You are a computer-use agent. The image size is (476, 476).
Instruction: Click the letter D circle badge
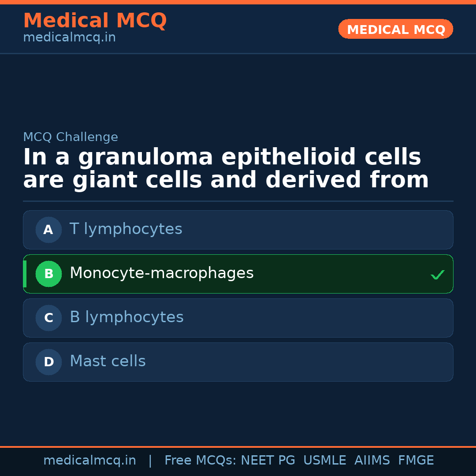point(48,362)
